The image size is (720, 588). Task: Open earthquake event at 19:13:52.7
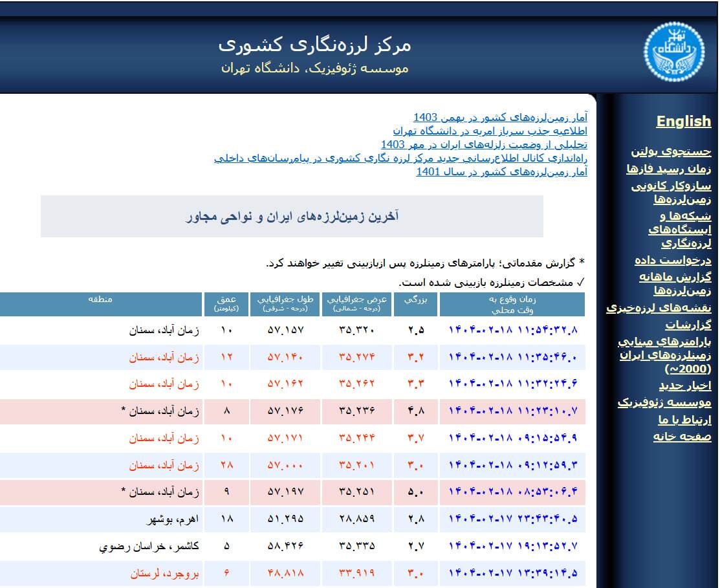pos(512,546)
